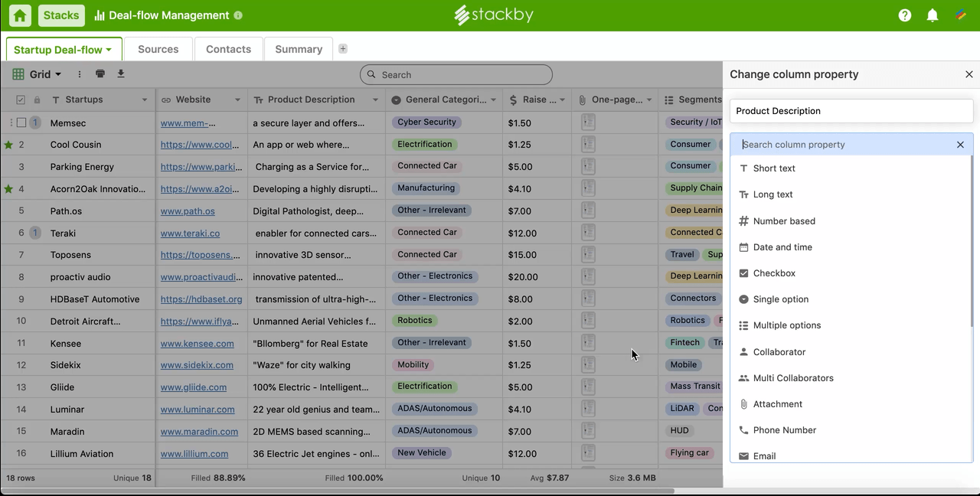Toggle the star on Acorn2Oak row
This screenshot has height=496, width=980.
tap(8, 188)
